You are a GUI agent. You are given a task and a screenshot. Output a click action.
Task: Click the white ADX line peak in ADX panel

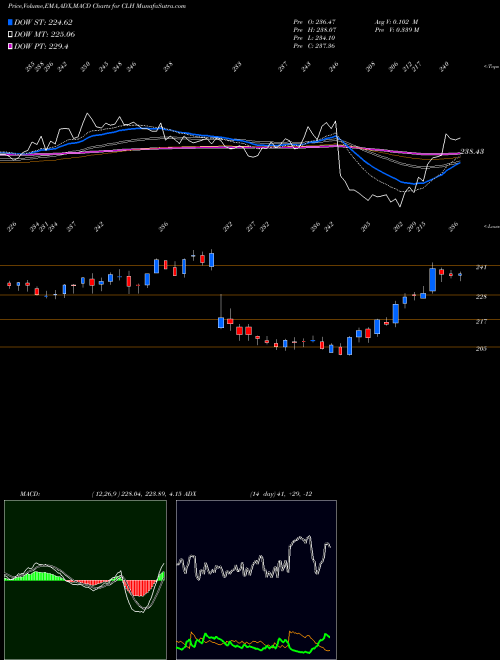pyautogui.click(x=309, y=536)
